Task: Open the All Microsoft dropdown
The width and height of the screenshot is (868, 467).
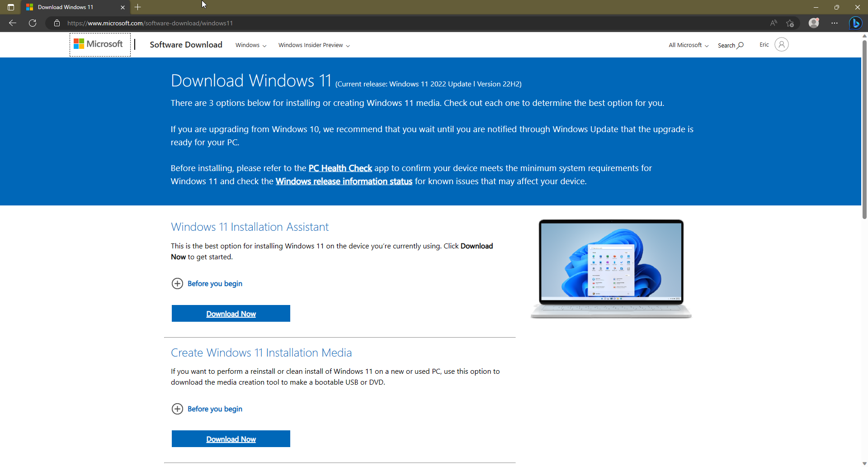Action: tap(688, 45)
